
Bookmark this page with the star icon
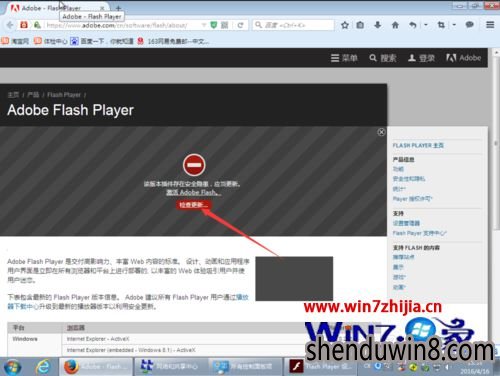pos(345,25)
